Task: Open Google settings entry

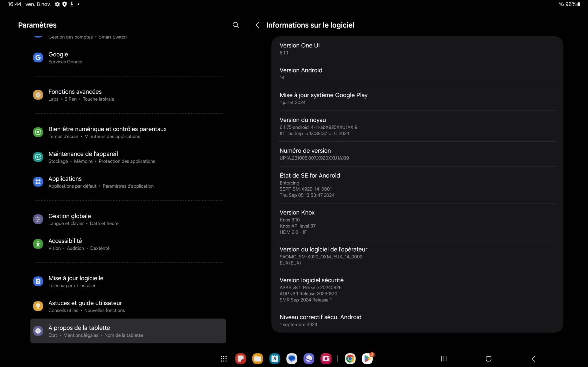Action: [128, 58]
